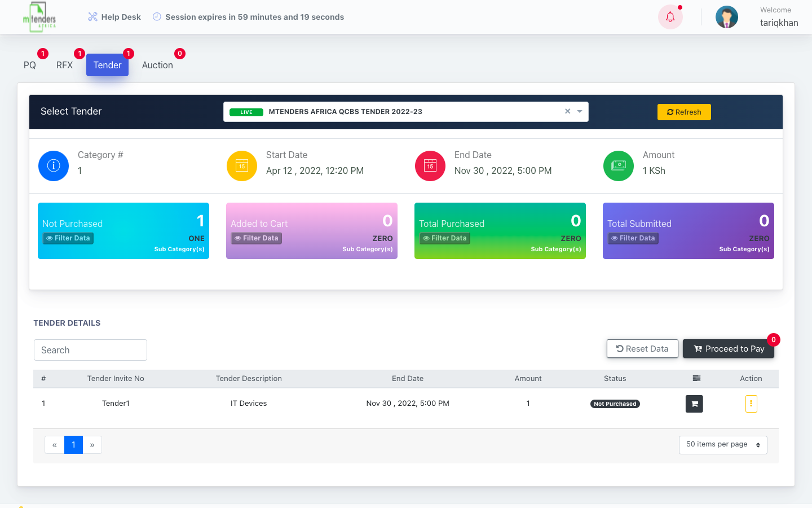Go to the next page arrow
This screenshot has width=812, height=508.
click(x=92, y=445)
